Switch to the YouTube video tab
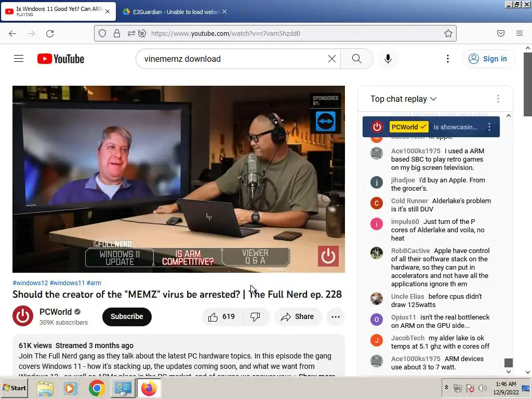Image resolution: width=532 pixels, height=399 pixels. pyautogui.click(x=58, y=11)
